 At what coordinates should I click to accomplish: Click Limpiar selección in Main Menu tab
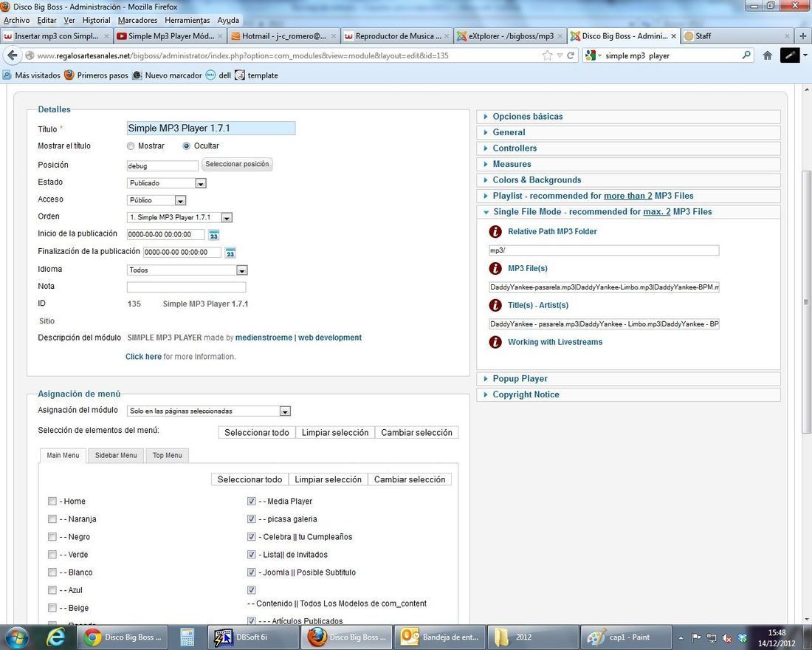(328, 479)
